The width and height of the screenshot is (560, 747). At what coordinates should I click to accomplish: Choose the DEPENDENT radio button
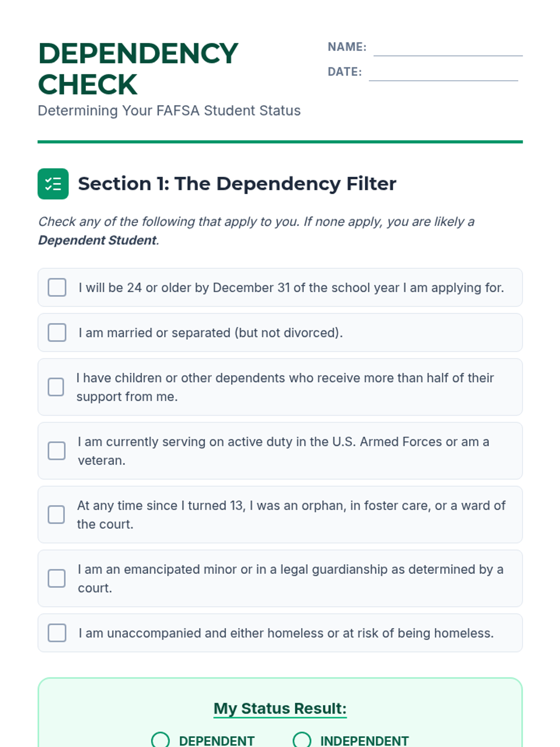tap(161, 740)
